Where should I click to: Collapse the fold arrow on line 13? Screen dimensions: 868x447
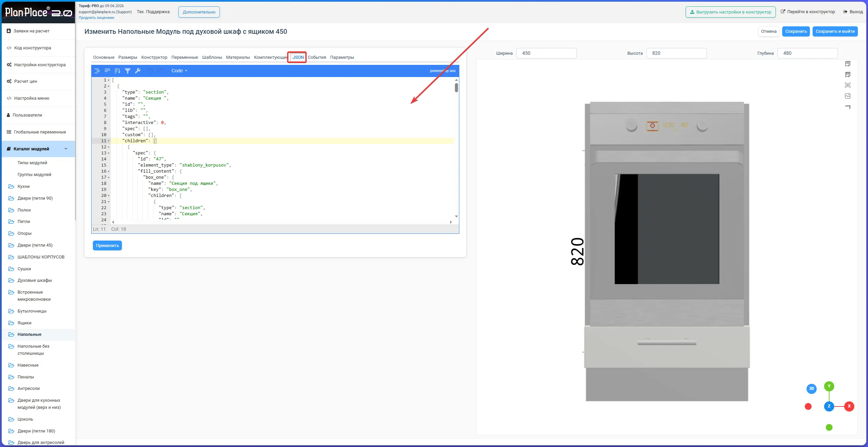[109, 153]
